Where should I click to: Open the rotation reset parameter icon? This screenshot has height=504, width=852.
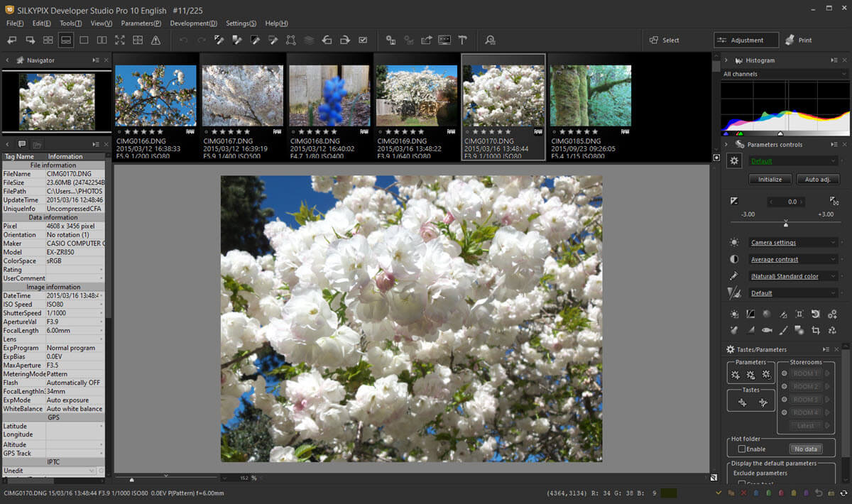[x=816, y=314]
